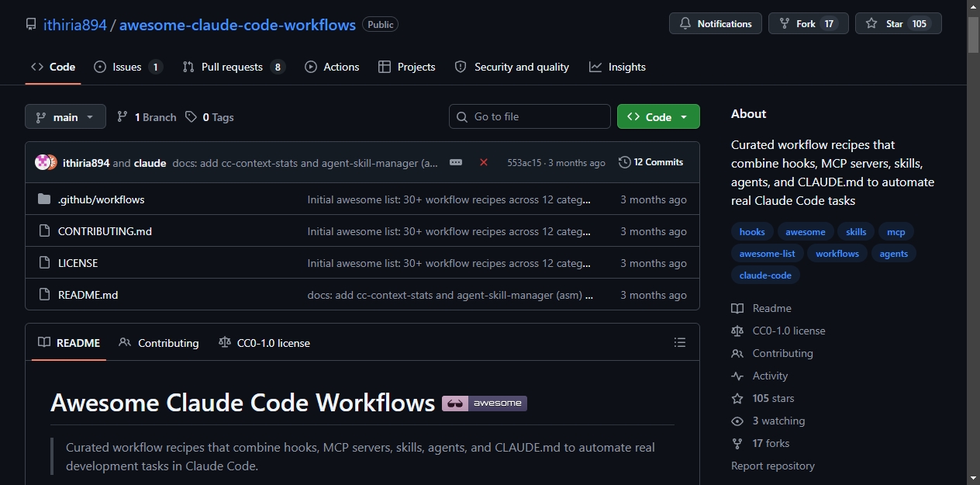
Task: Focus the Go to file search field
Action: click(x=530, y=116)
